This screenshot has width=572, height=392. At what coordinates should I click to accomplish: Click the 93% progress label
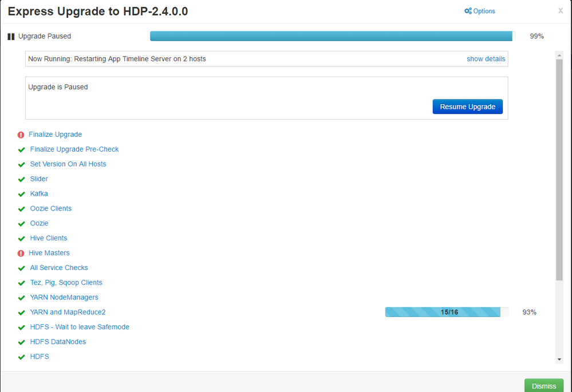(x=529, y=312)
